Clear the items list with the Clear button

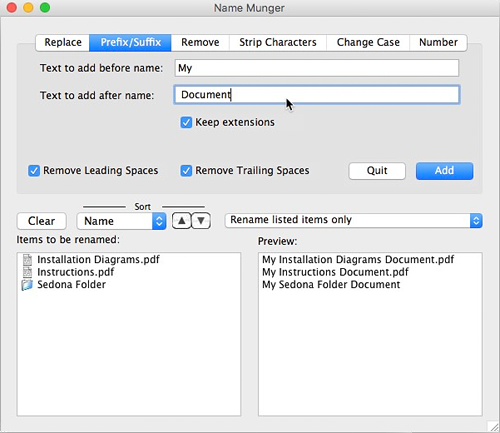(42, 221)
